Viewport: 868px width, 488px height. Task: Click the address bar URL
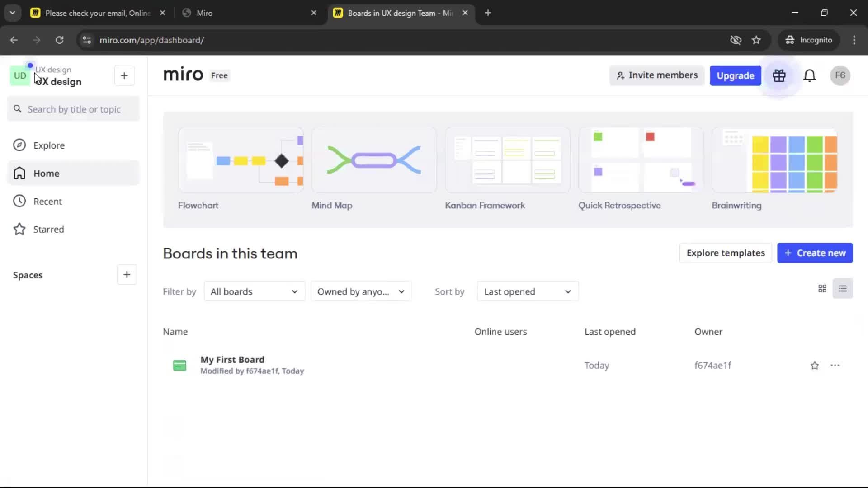tap(152, 40)
